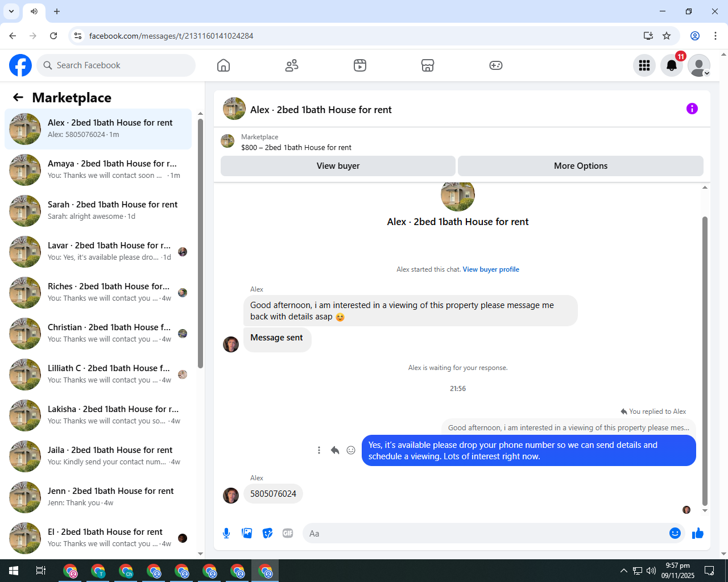View site information icon in address bar
Screen dimensions: 728x582
pyautogui.click(x=78, y=36)
